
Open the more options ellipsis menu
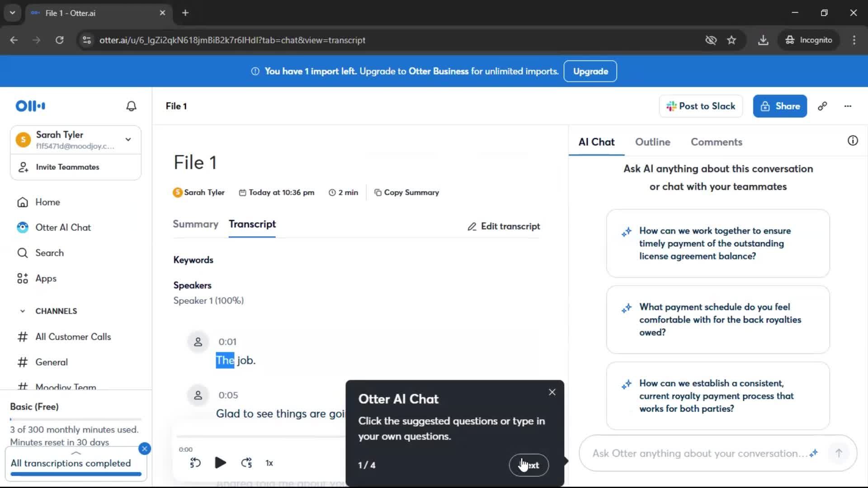(x=848, y=106)
